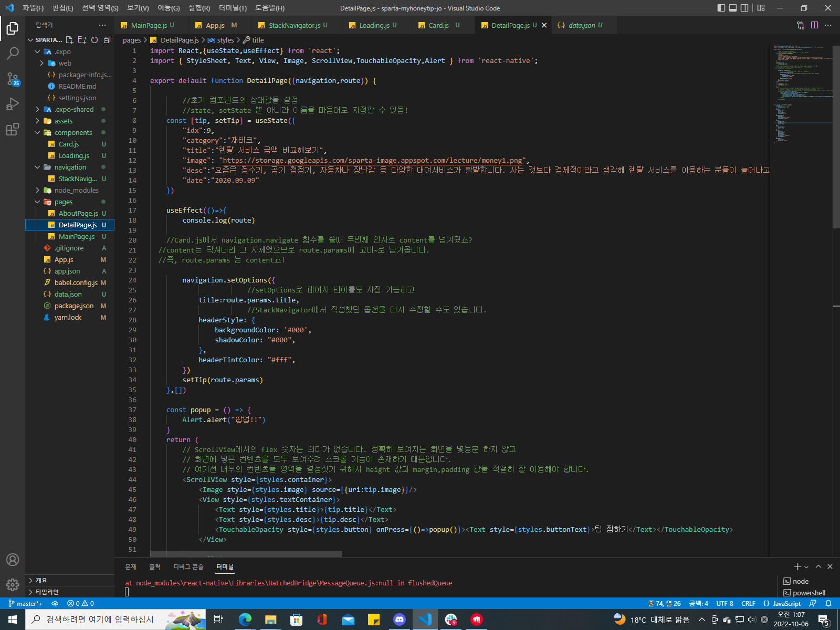Open the 터미널(T) menu

point(233,8)
